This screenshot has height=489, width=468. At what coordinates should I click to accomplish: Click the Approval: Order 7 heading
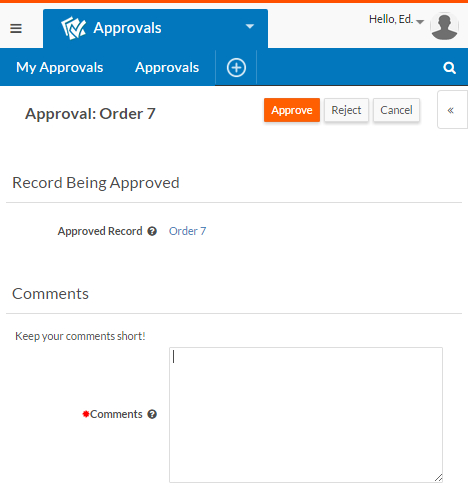[90, 114]
